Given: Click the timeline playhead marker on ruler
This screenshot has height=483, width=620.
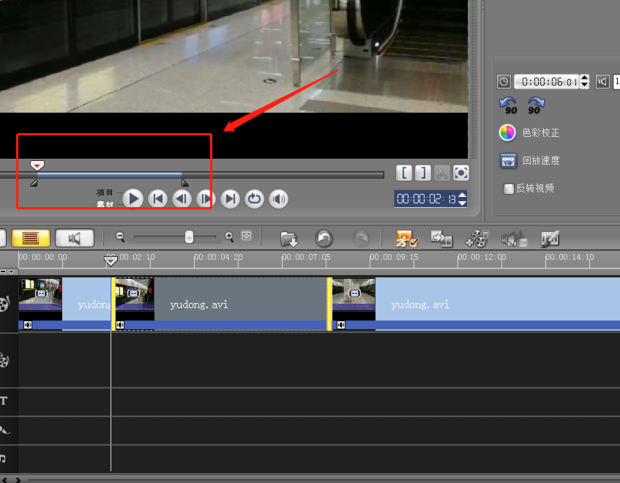Looking at the screenshot, I should [111, 260].
